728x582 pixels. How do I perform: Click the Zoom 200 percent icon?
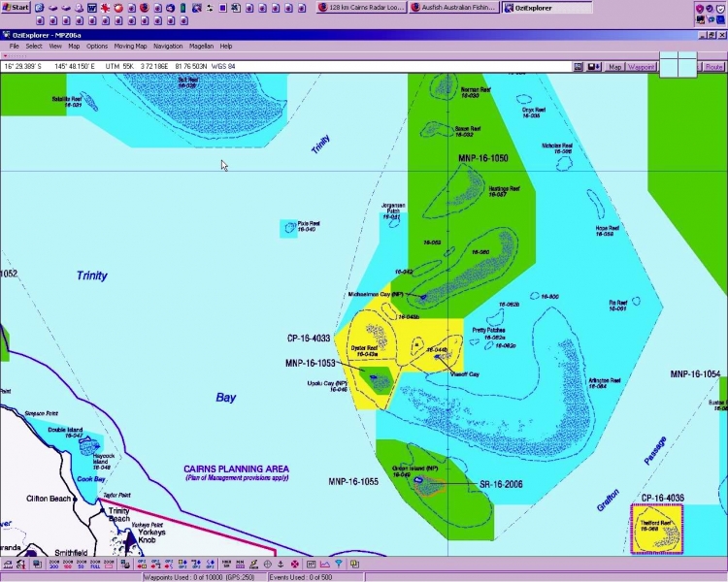click(x=54, y=564)
